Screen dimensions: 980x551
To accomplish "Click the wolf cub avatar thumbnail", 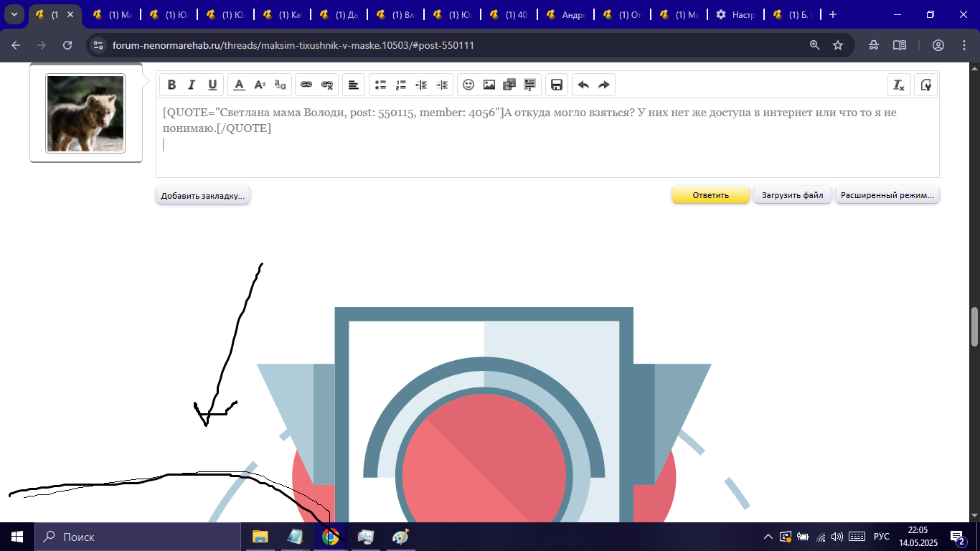I will click(x=85, y=113).
